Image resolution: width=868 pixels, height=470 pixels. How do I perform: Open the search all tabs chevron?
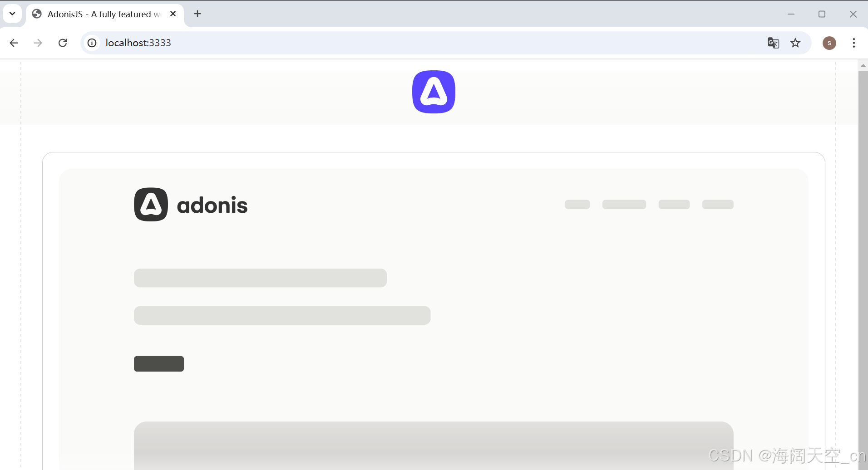click(x=12, y=14)
